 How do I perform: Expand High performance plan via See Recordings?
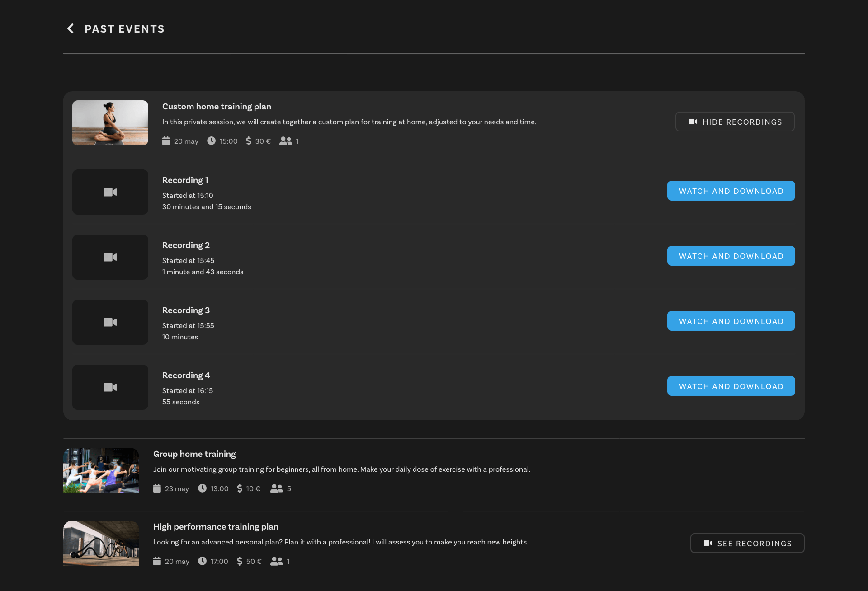point(747,543)
